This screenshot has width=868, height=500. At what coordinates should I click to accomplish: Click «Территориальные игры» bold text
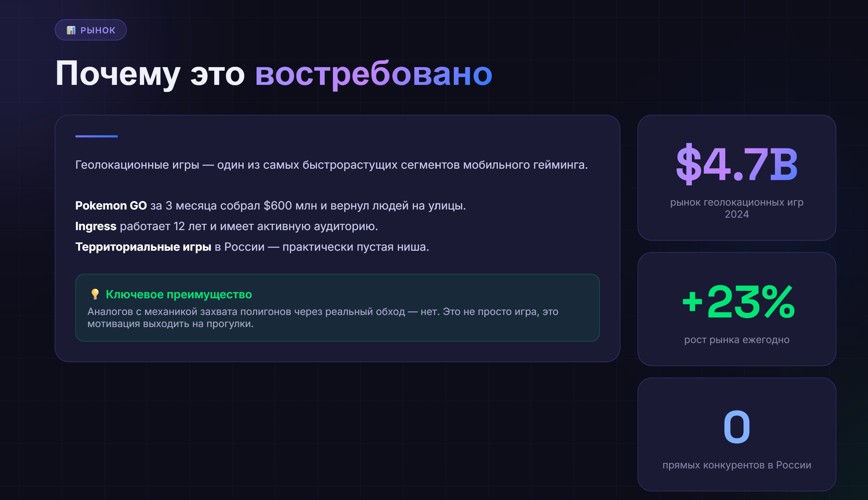[143, 247]
